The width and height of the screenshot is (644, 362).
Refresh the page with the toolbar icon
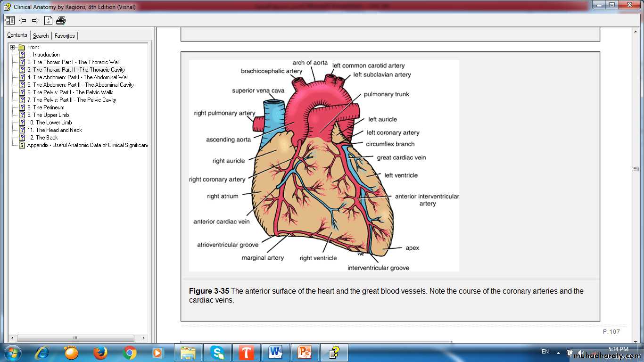coord(48,20)
